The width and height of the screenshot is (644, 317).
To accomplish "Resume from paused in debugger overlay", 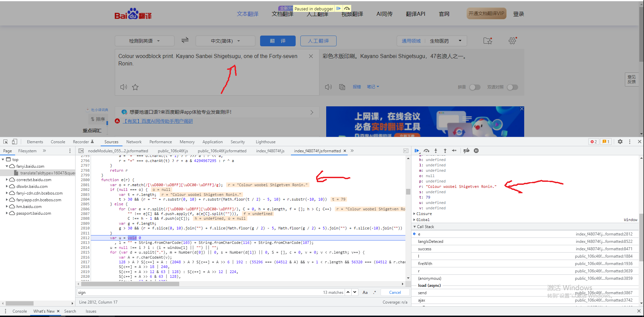I will [x=339, y=8].
